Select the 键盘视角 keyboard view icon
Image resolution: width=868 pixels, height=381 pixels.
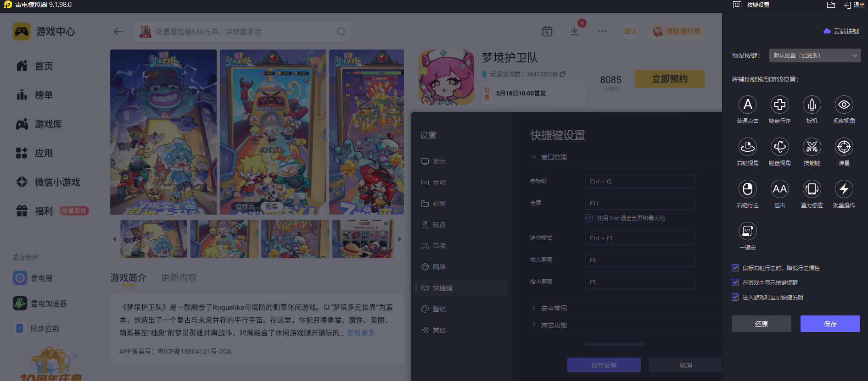(780, 147)
